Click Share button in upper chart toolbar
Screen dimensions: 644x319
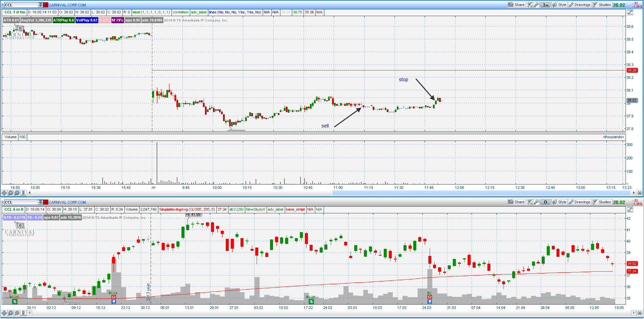pyautogui.click(x=516, y=5)
